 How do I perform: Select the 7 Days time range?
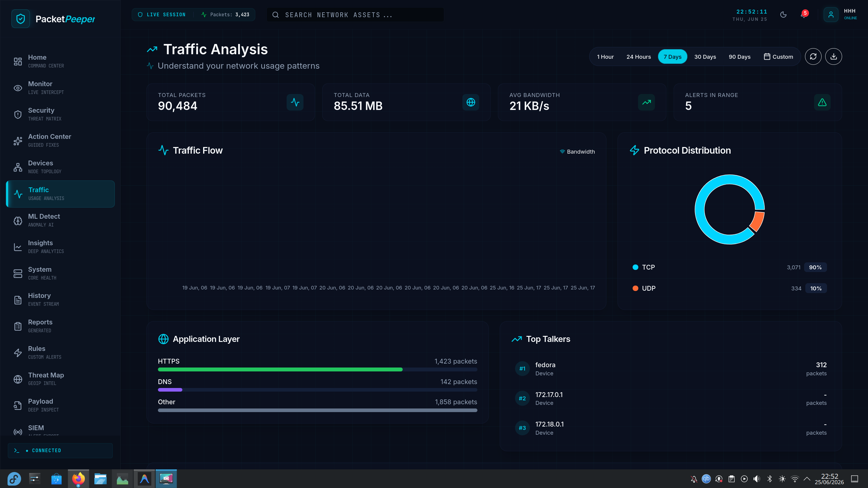[673, 57]
